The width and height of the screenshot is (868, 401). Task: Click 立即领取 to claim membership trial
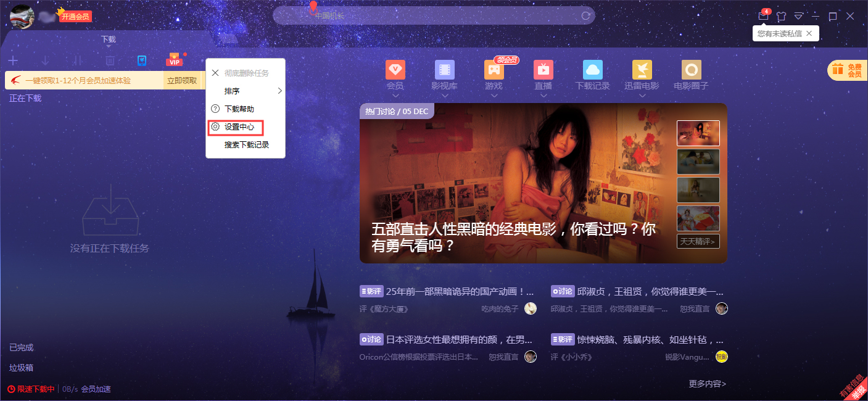click(x=182, y=81)
